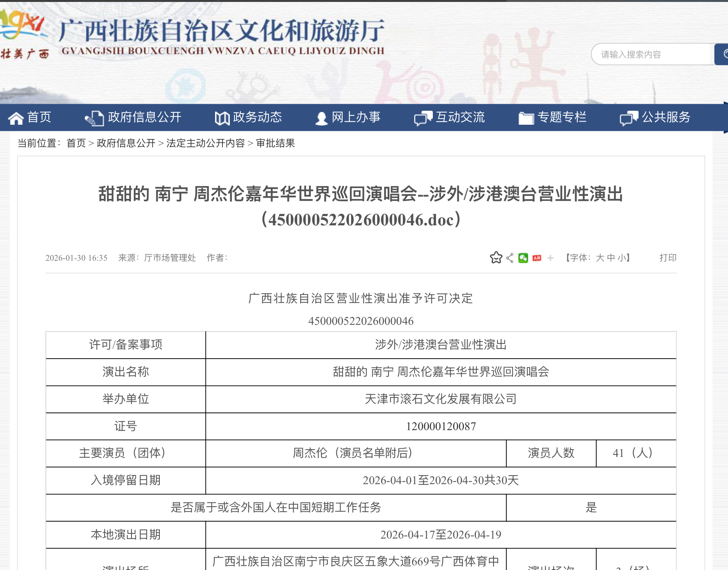The image size is (728, 570).
Task: Click the star favorite icon
Action: [x=496, y=258]
